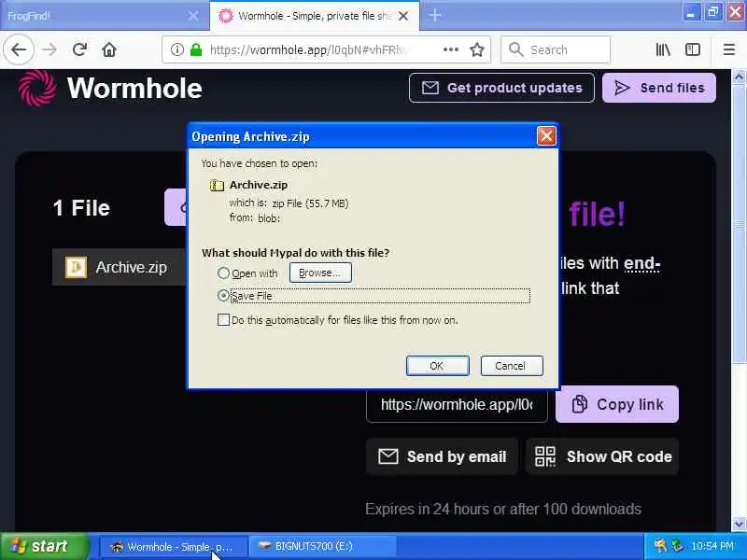Toggle the sidebars icon
The width and height of the screenshot is (747, 560).
(x=692, y=49)
